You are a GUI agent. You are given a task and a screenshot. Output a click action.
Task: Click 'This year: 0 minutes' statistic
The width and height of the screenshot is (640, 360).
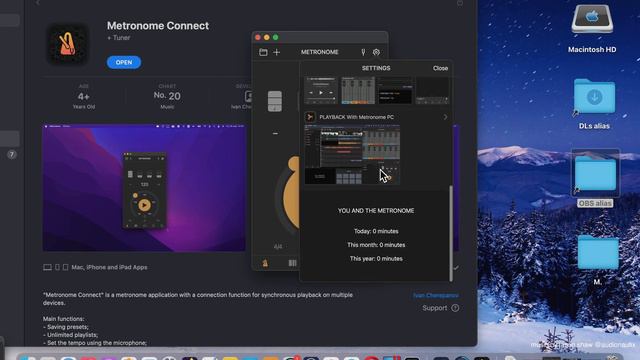(x=376, y=259)
